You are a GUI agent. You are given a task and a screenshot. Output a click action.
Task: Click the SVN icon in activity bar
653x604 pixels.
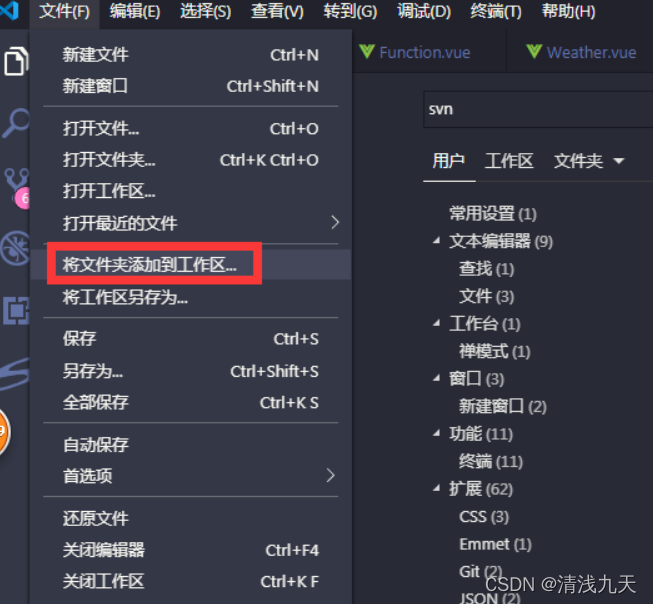point(15,374)
